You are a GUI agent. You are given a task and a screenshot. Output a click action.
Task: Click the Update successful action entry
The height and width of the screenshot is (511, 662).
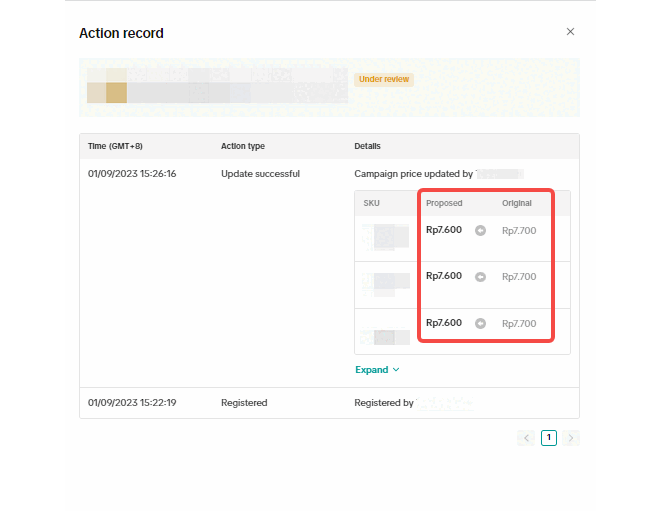coord(260,174)
